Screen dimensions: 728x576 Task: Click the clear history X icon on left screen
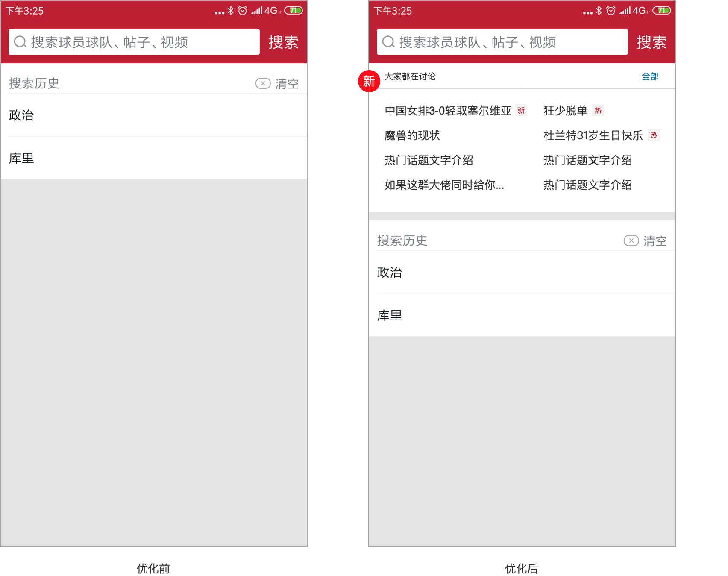264,83
